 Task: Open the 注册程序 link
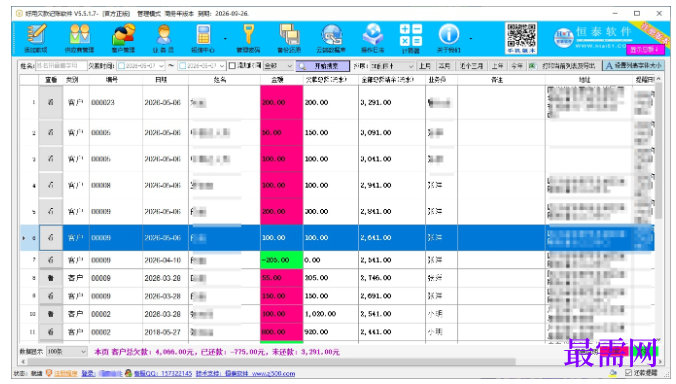(x=66, y=373)
